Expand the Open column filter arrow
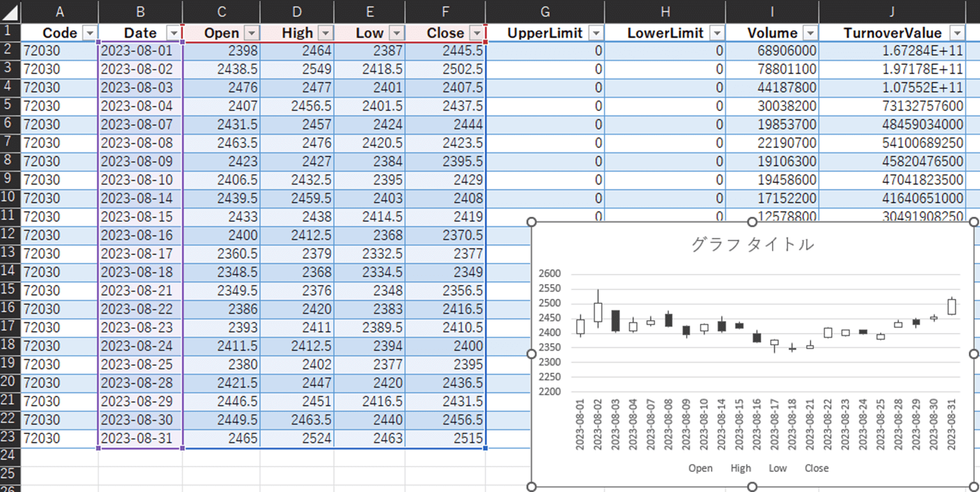980x492 pixels. [x=252, y=33]
